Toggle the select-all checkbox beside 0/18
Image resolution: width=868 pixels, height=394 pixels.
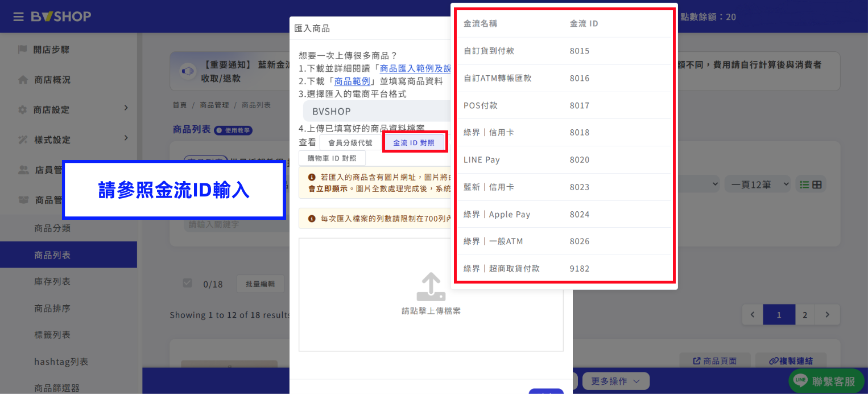[187, 283]
